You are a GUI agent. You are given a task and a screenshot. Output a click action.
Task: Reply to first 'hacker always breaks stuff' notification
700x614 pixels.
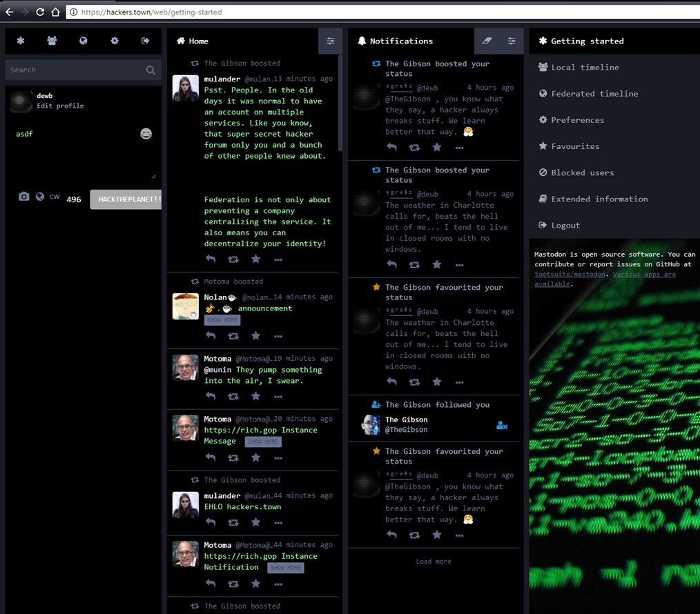391,147
